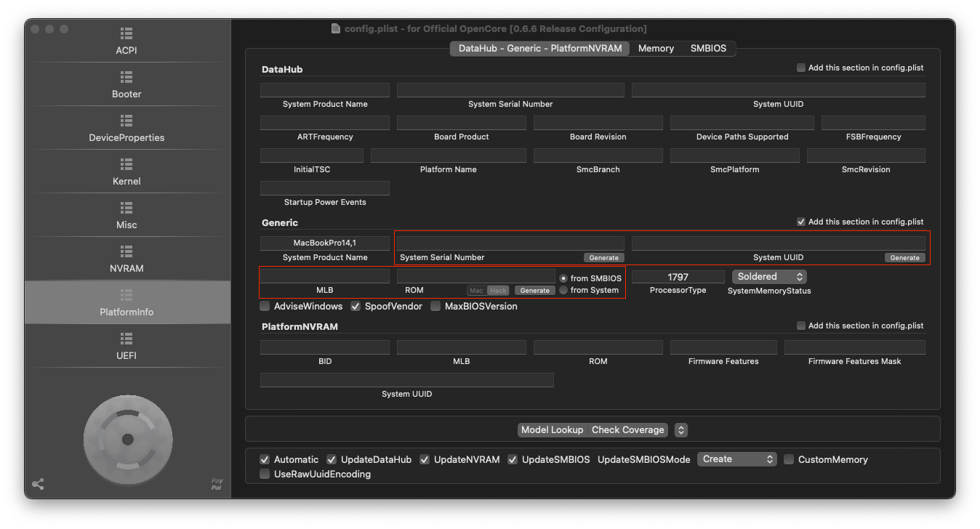
Task: Toggle the Automatic checkbox
Action: click(265, 459)
